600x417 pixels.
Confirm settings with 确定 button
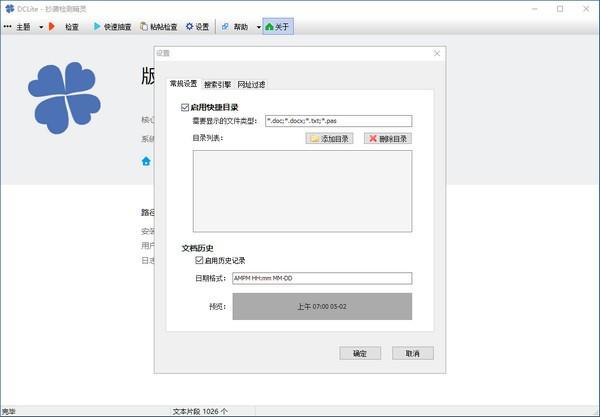(x=360, y=353)
